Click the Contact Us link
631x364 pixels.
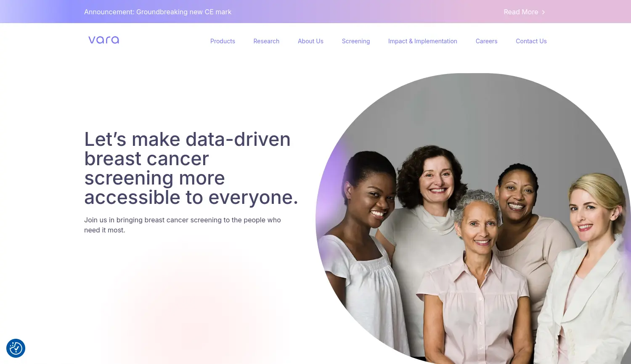[531, 41]
